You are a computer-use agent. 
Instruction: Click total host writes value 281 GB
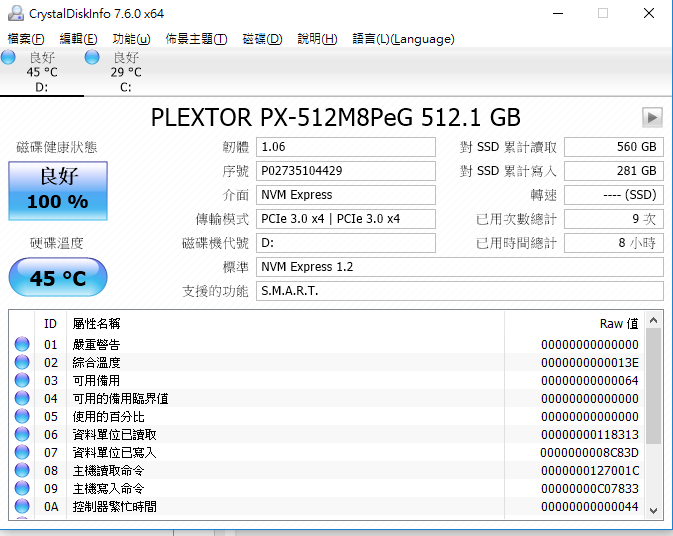614,171
